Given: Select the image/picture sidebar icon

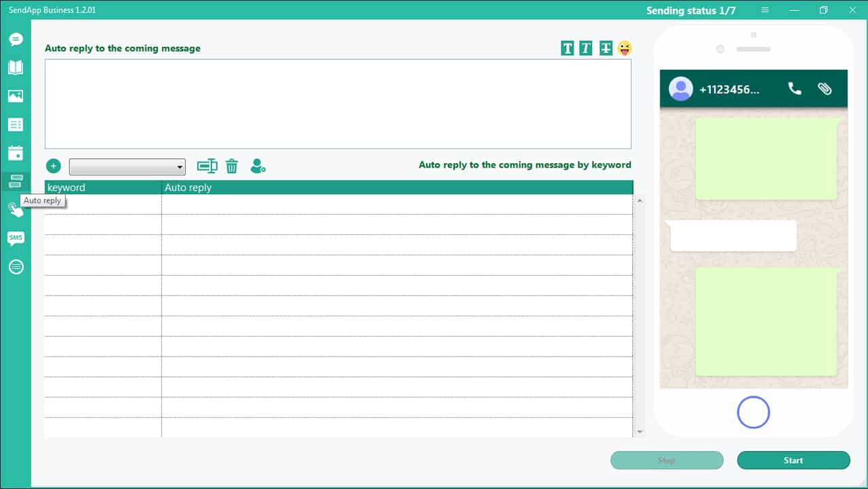Looking at the screenshot, I should (16, 96).
